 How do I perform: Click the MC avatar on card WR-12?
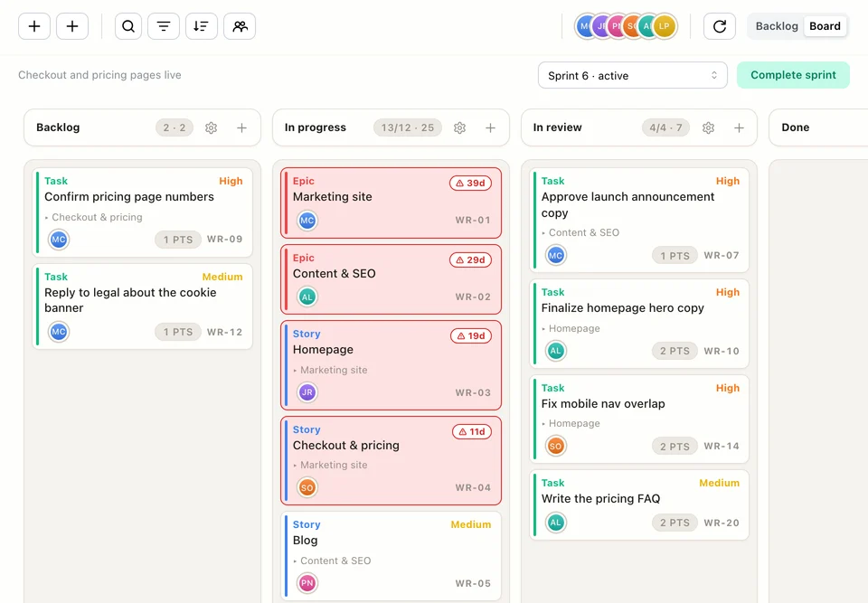59,332
